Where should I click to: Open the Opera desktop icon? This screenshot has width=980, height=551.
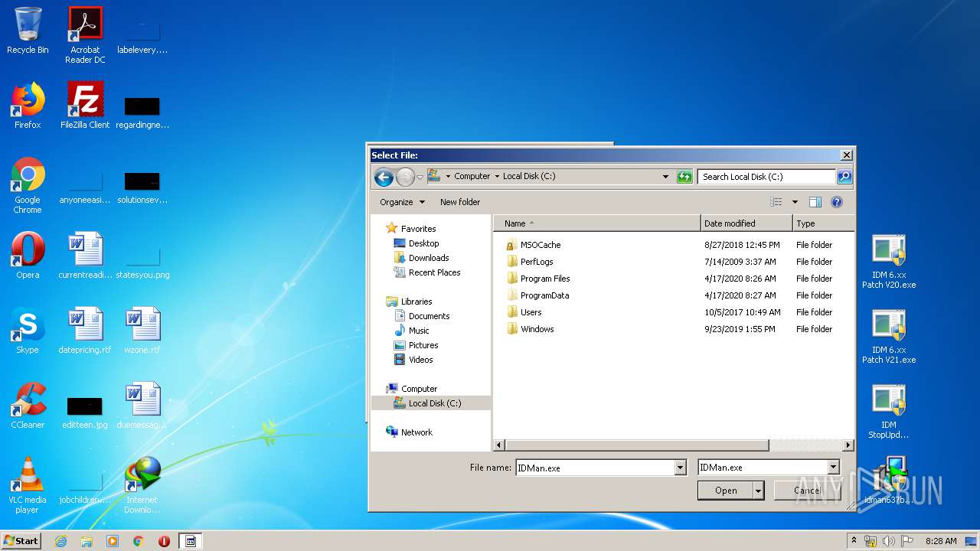tap(28, 256)
